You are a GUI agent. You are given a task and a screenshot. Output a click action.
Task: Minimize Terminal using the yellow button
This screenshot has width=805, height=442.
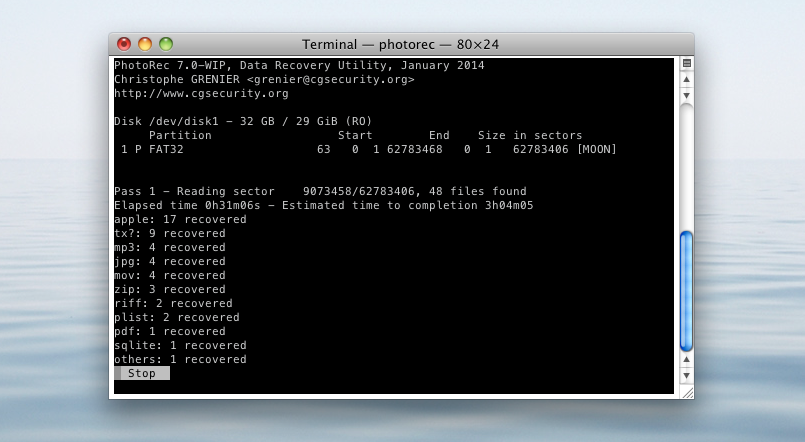point(145,44)
